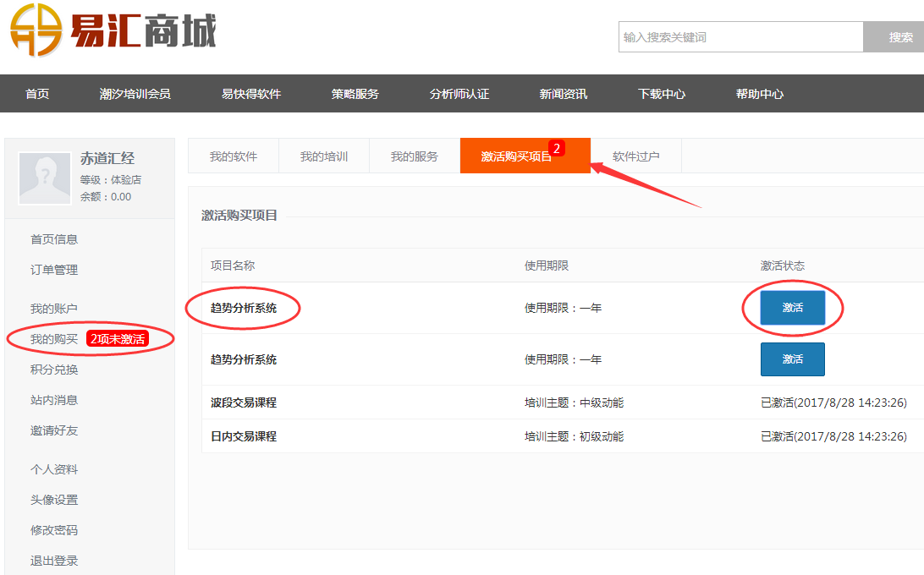Click the 波段交易课程 project name
The image size is (924, 575).
coord(244,402)
